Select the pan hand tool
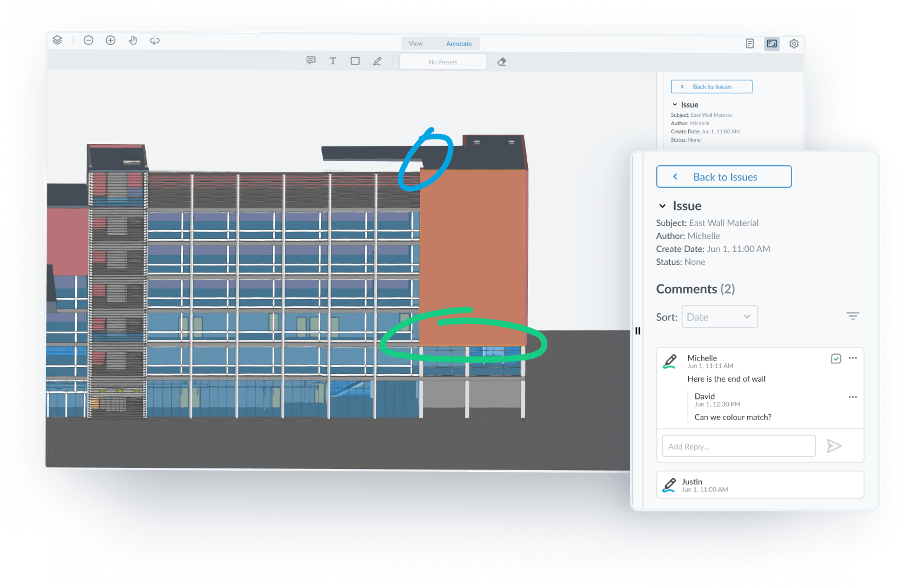The width and height of the screenshot is (908, 588). tap(133, 40)
